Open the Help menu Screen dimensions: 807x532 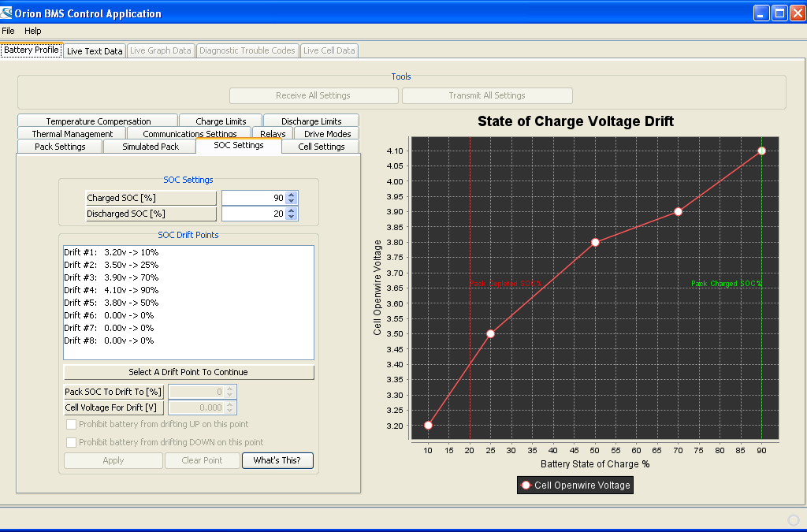33,31
